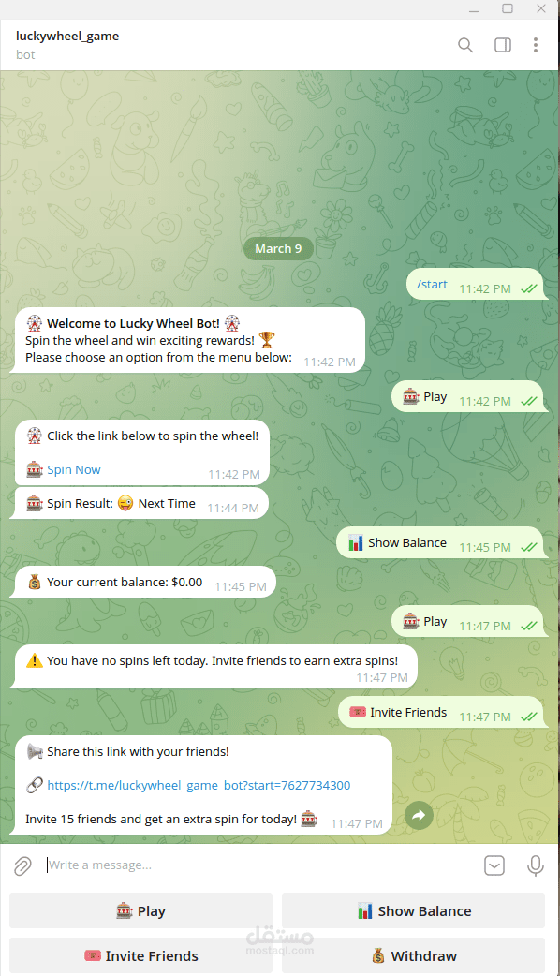560x976 pixels.
Task: Open the three-dot more options menu
Action: (x=535, y=45)
